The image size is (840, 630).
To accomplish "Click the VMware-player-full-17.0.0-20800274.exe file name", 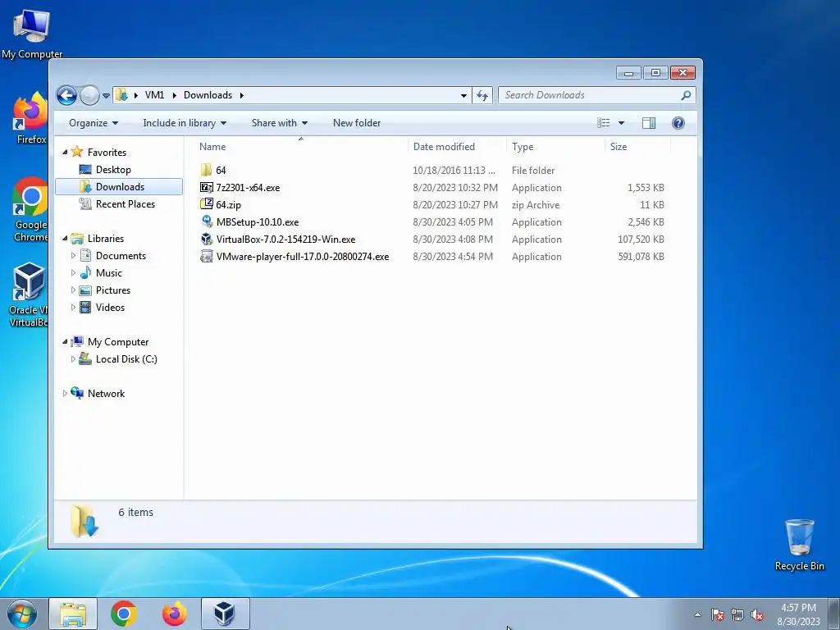I will click(303, 257).
